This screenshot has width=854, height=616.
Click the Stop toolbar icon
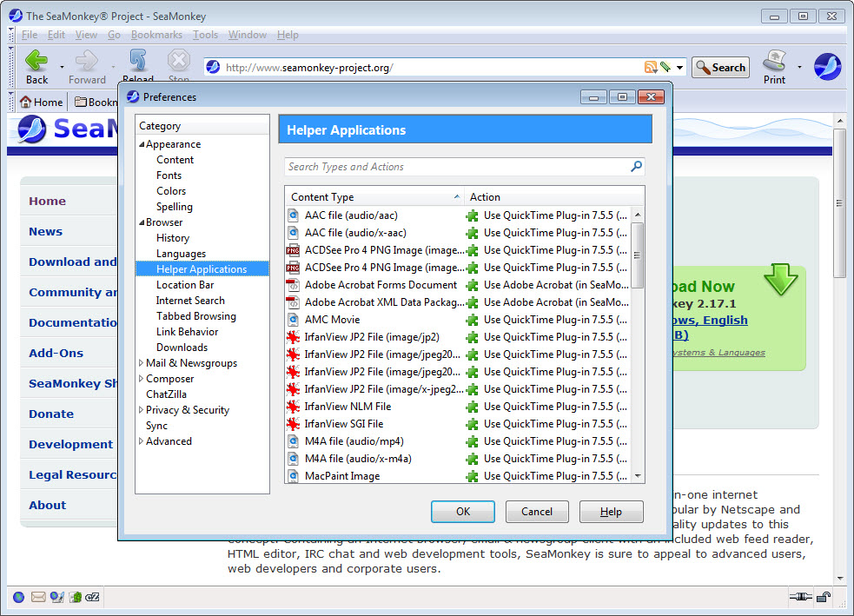(179, 60)
